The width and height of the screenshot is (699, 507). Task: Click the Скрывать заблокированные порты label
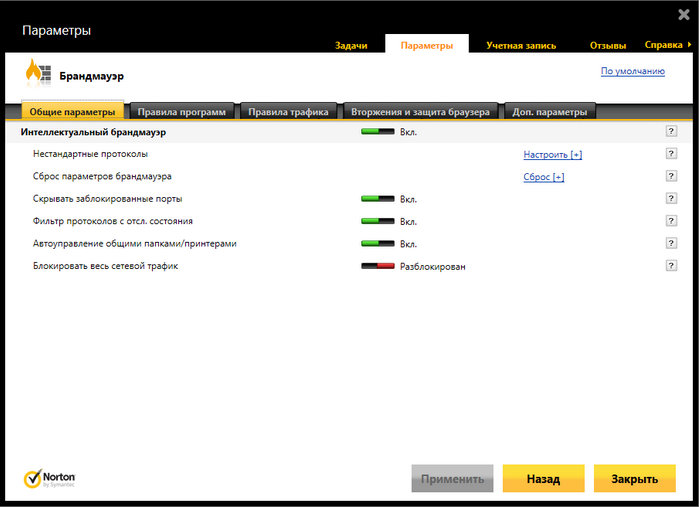[107, 198]
